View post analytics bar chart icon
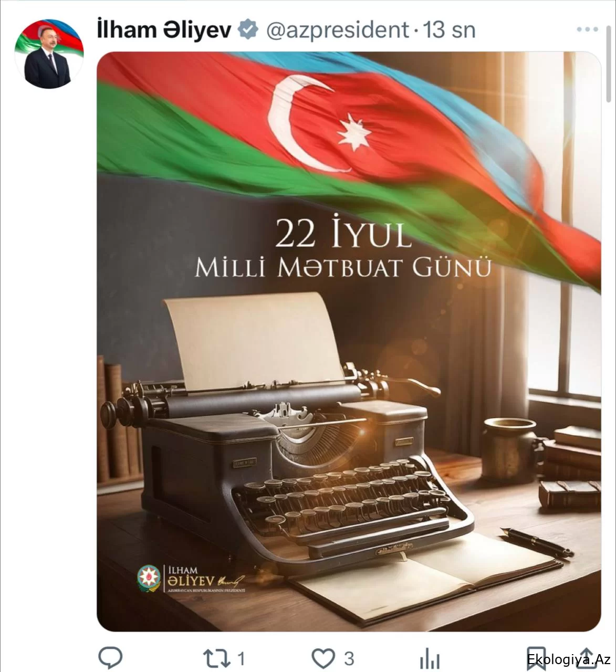616x672 pixels. coord(430,658)
